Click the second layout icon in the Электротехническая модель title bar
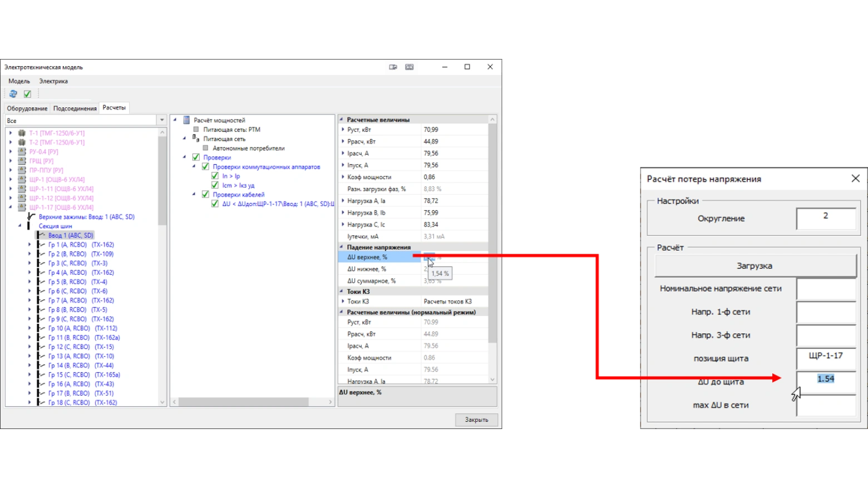868x488 pixels. [x=410, y=67]
